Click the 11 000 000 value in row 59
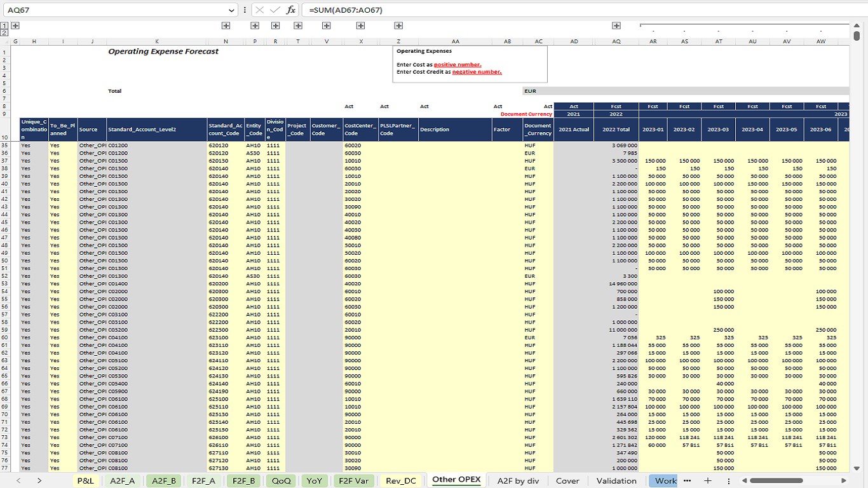 (623, 330)
